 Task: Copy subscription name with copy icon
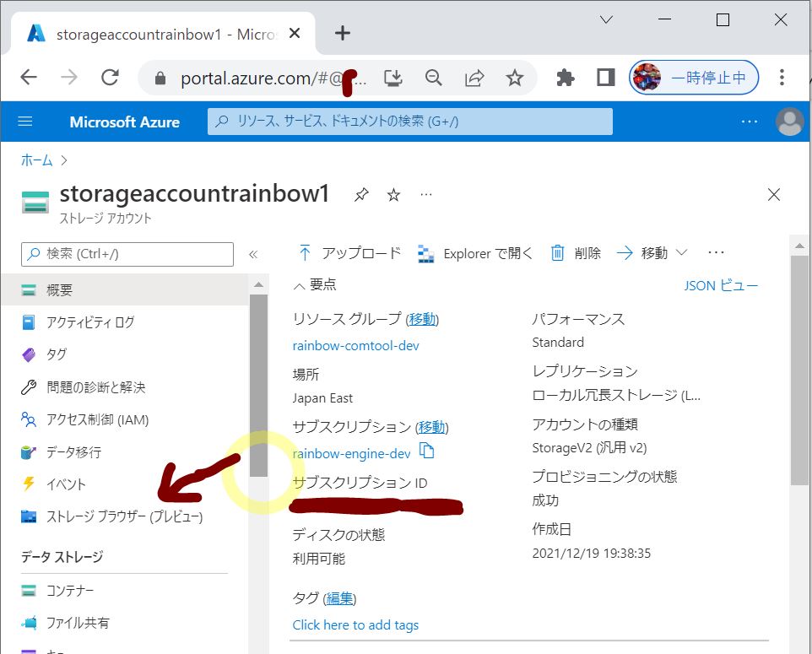(x=427, y=451)
